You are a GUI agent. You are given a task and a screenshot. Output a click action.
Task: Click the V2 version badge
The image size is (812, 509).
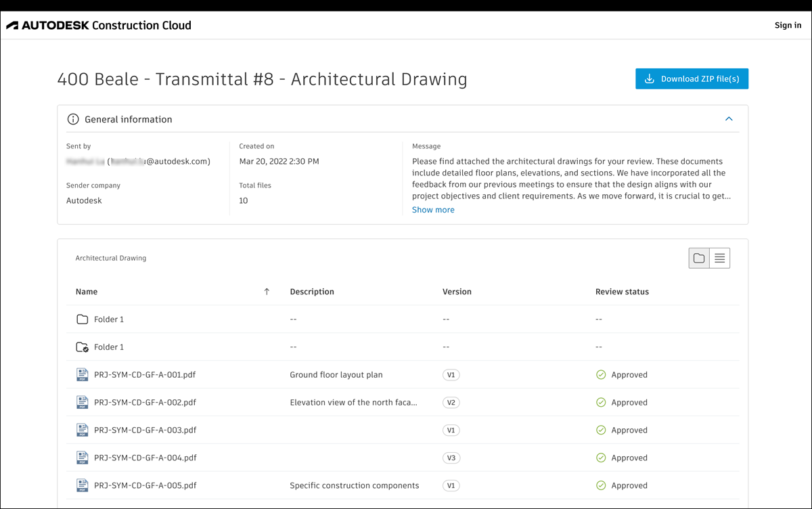[x=451, y=402]
